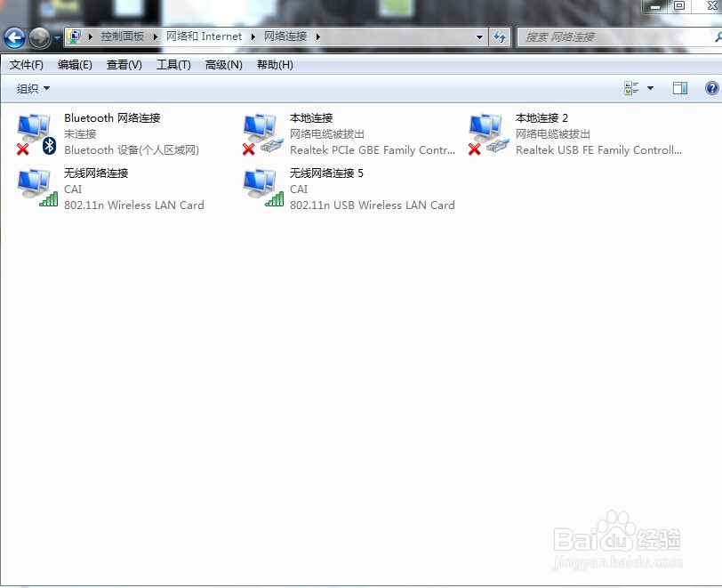
Task: Select 本地连接 2 adapter icon
Action: pos(488,134)
